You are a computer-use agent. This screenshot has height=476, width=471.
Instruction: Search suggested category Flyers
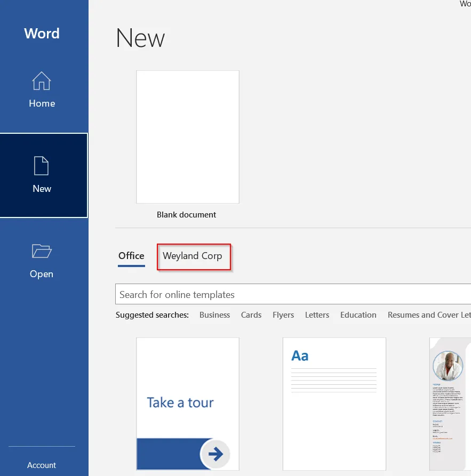(283, 315)
